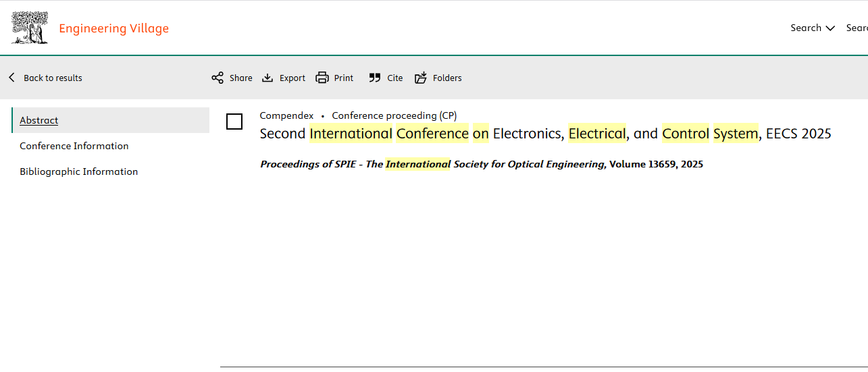Click the Share button label
868x372 pixels.
[241, 78]
